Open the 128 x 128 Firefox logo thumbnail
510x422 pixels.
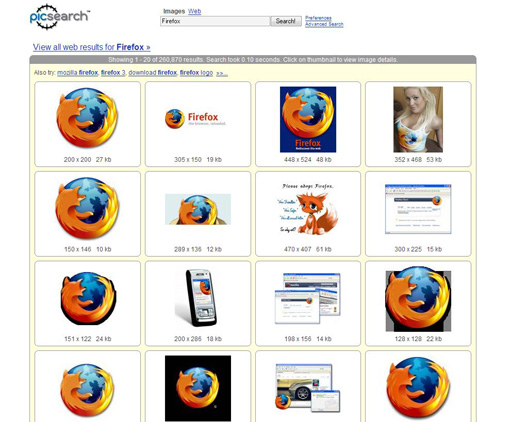(x=418, y=299)
